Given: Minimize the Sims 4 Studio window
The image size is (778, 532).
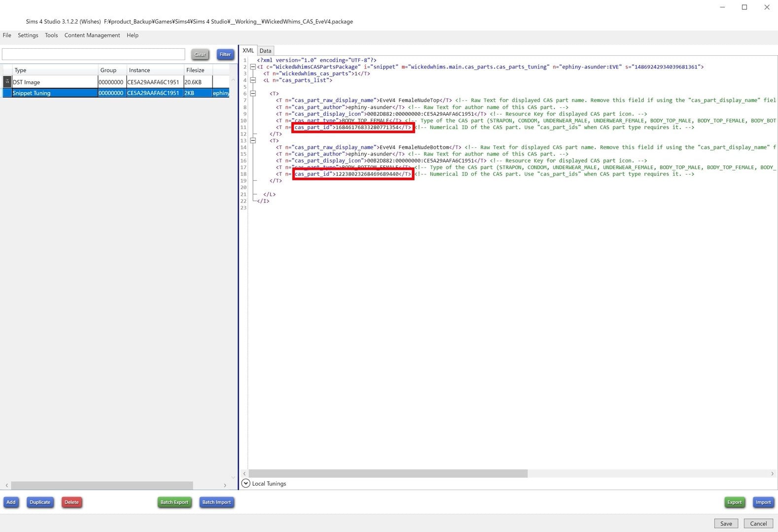Looking at the screenshot, I should point(722,7).
